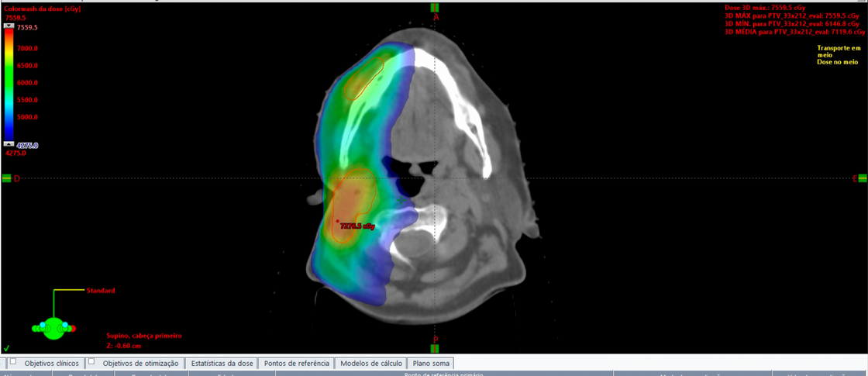Tick the Objetivos de otimização checkbox
The image size is (868, 376).
[x=91, y=361]
